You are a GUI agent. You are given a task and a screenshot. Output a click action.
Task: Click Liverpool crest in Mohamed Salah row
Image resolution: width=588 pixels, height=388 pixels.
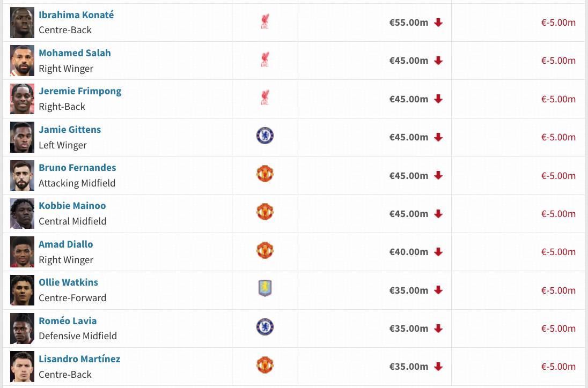pyautogui.click(x=264, y=60)
